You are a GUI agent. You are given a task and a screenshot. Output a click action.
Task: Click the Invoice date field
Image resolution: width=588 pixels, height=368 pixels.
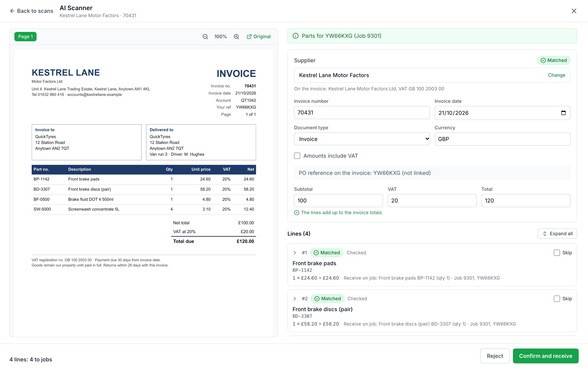point(502,113)
